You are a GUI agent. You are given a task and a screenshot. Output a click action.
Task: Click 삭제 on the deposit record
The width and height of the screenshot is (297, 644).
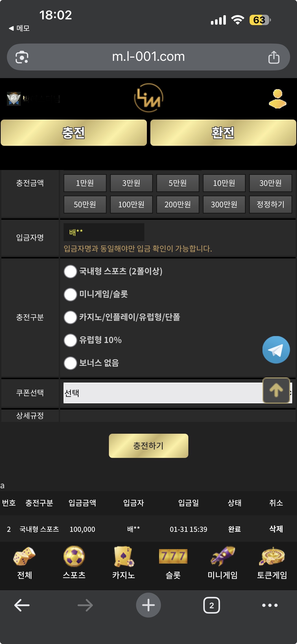click(x=276, y=529)
